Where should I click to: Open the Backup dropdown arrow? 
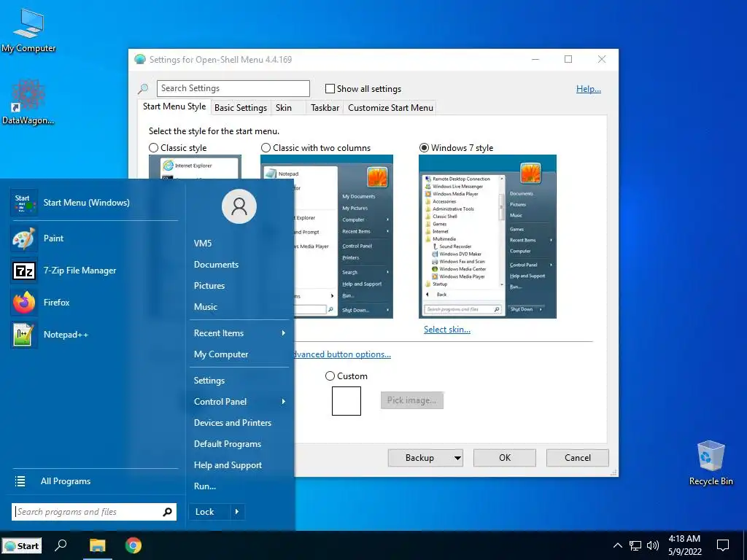pyautogui.click(x=457, y=458)
